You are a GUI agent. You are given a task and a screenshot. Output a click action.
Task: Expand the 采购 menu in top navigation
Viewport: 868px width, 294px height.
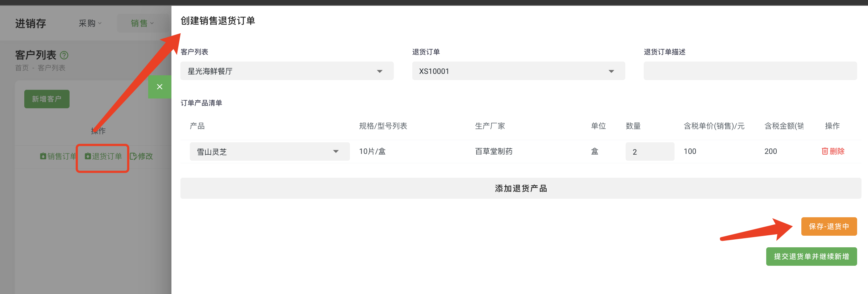tap(90, 23)
